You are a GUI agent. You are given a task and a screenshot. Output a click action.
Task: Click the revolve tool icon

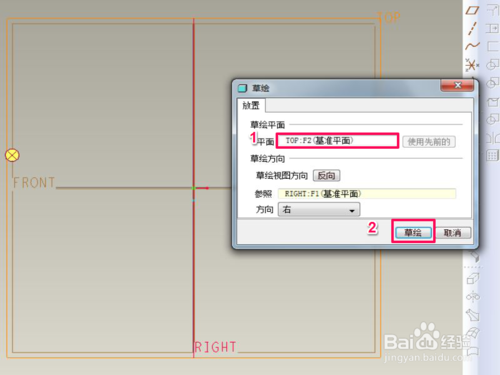point(472,296)
